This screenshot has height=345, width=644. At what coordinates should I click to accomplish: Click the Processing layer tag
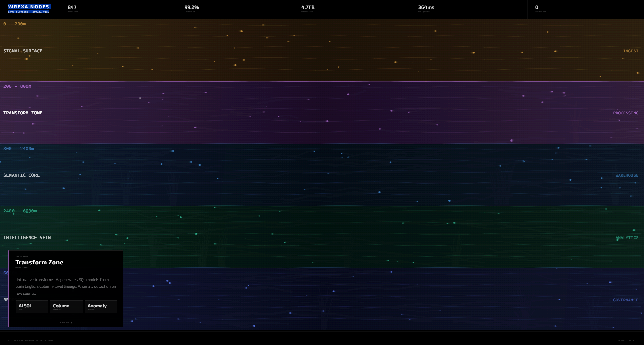coord(625,113)
